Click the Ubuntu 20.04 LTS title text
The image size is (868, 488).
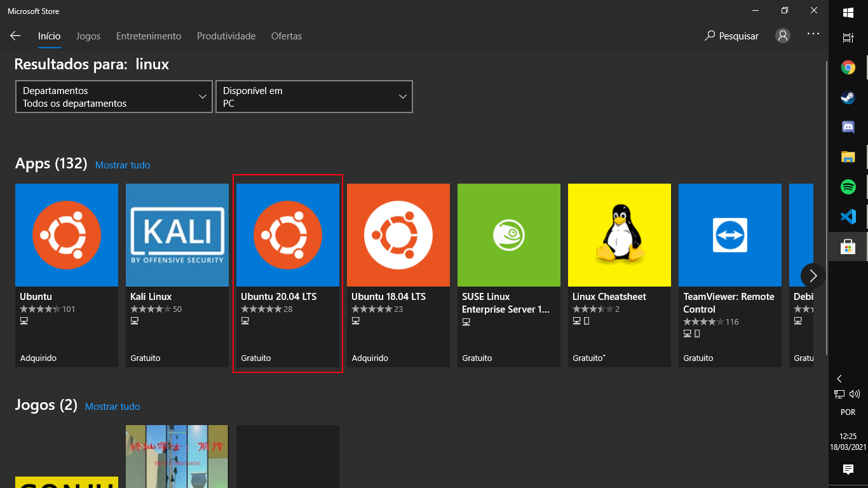pos(278,297)
